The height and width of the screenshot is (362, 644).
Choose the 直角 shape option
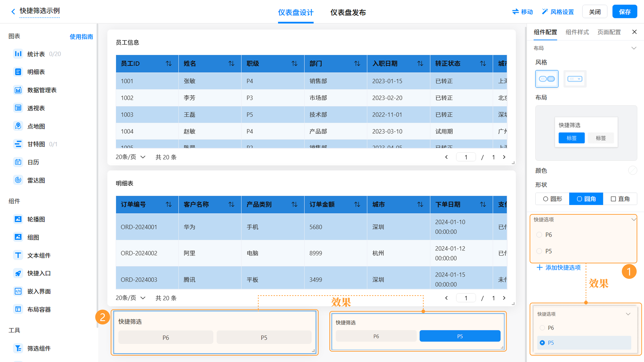620,199
